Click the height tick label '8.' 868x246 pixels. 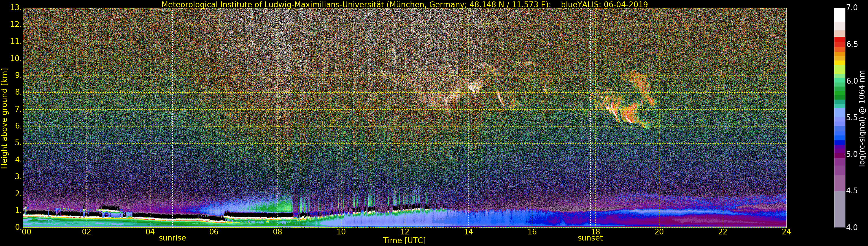point(18,92)
